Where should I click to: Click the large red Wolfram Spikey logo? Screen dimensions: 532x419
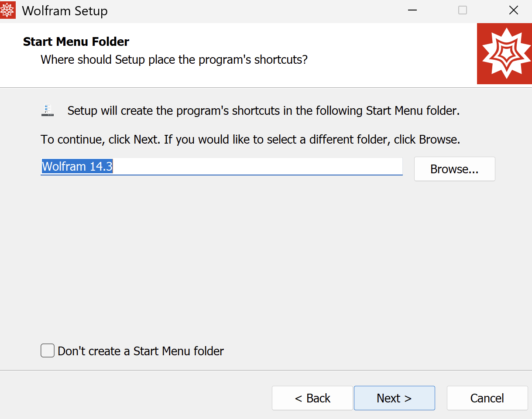pyautogui.click(x=504, y=54)
